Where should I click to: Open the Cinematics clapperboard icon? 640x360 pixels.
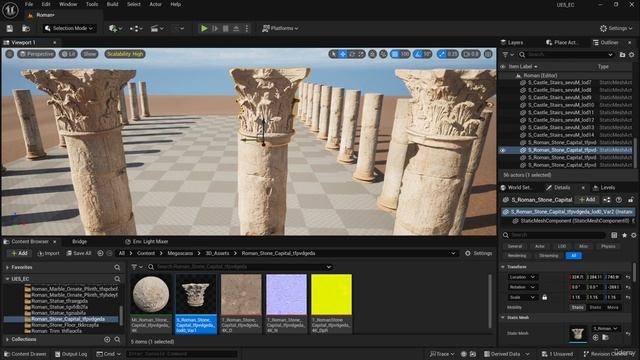tap(157, 28)
